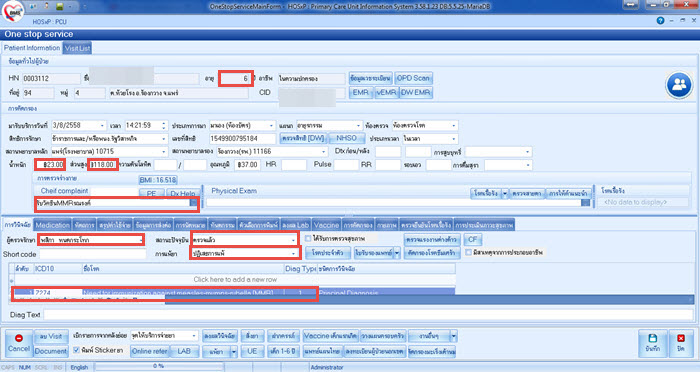Click the temperature field showing 37.00

(x=247, y=165)
